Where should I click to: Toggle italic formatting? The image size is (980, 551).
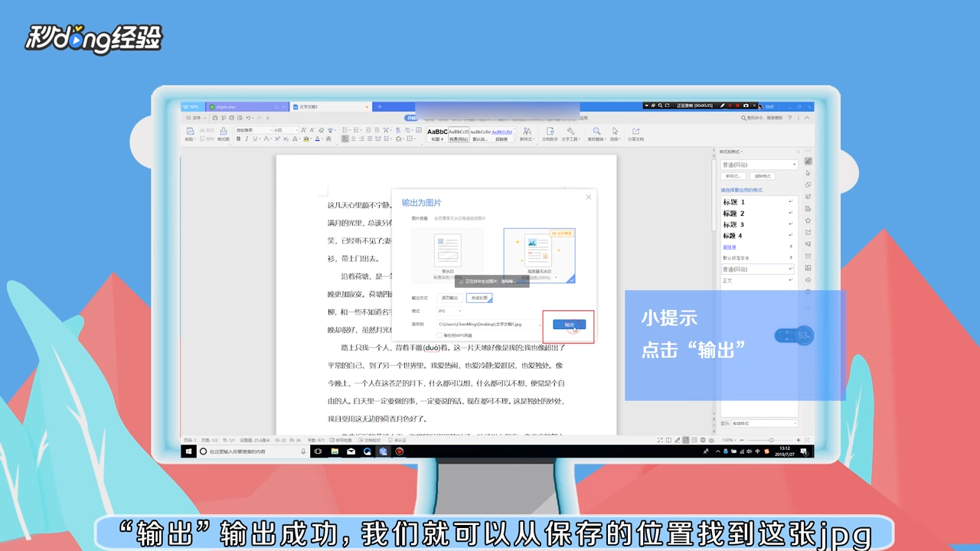coord(247,139)
